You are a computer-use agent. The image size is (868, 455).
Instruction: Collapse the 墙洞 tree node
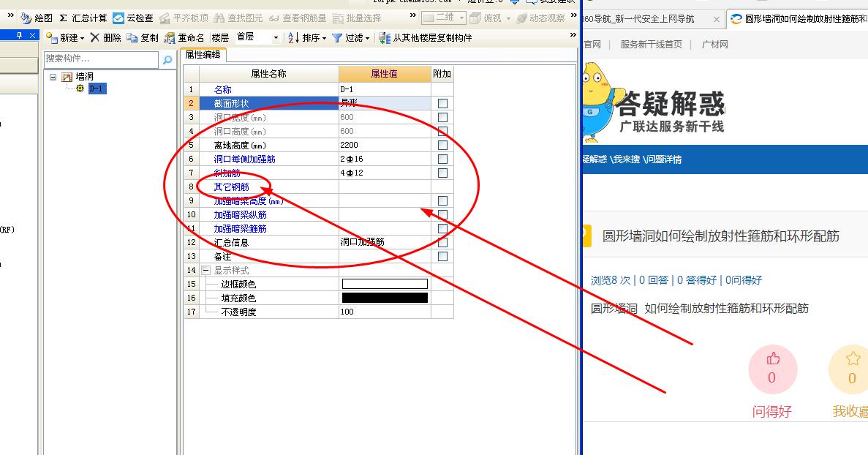(53, 77)
